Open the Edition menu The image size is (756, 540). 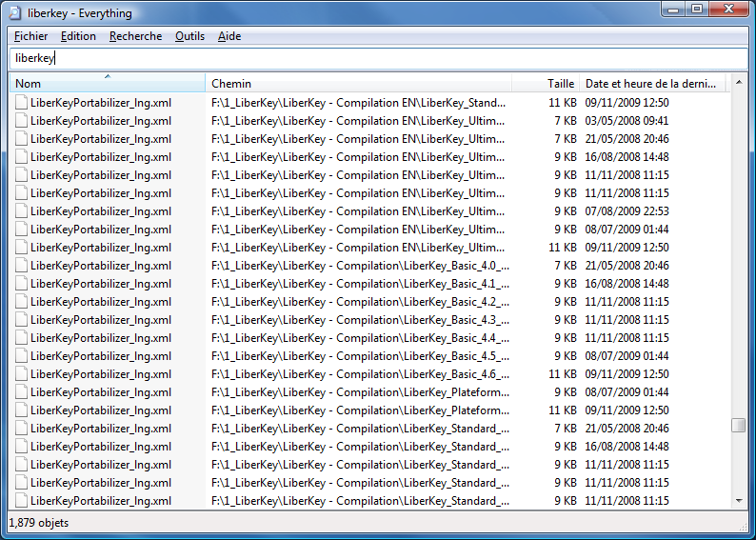[x=78, y=36]
